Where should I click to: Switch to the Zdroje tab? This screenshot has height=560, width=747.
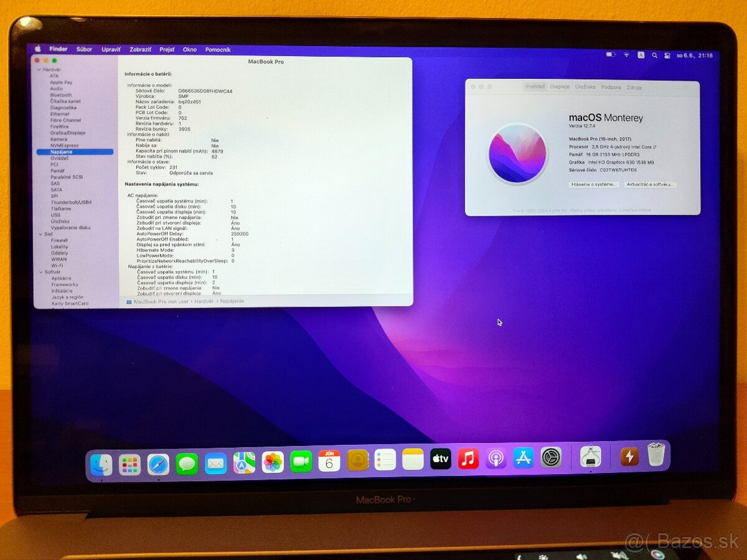[x=634, y=87]
